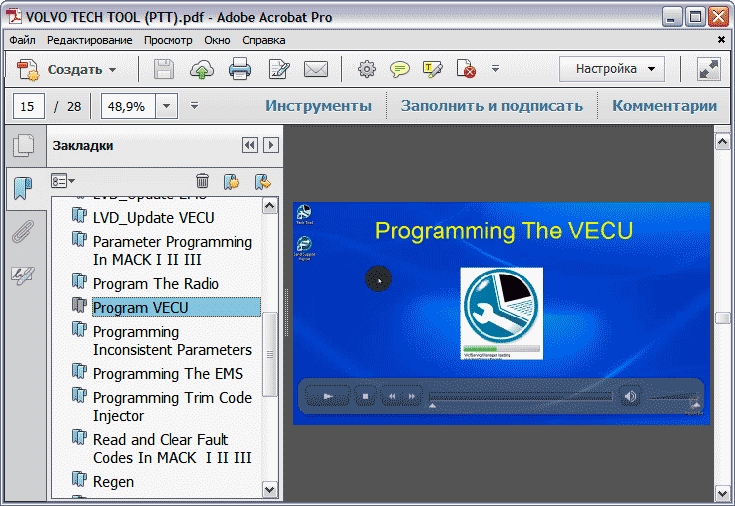This screenshot has height=506, width=735.
Task: Click the delete bookmark trash icon
Action: click(x=202, y=181)
